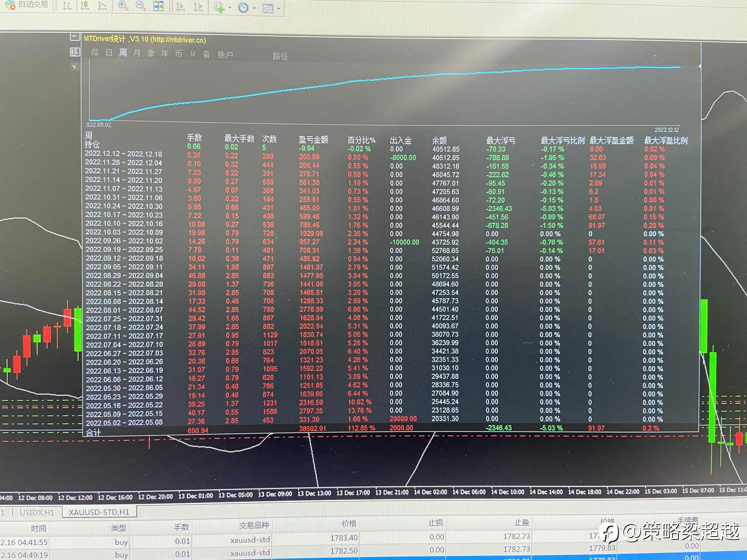Click the 路径 path button

pos(280,56)
